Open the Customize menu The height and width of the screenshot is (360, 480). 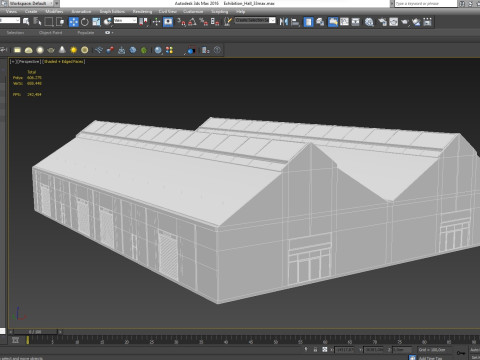click(x=193, y=12)
